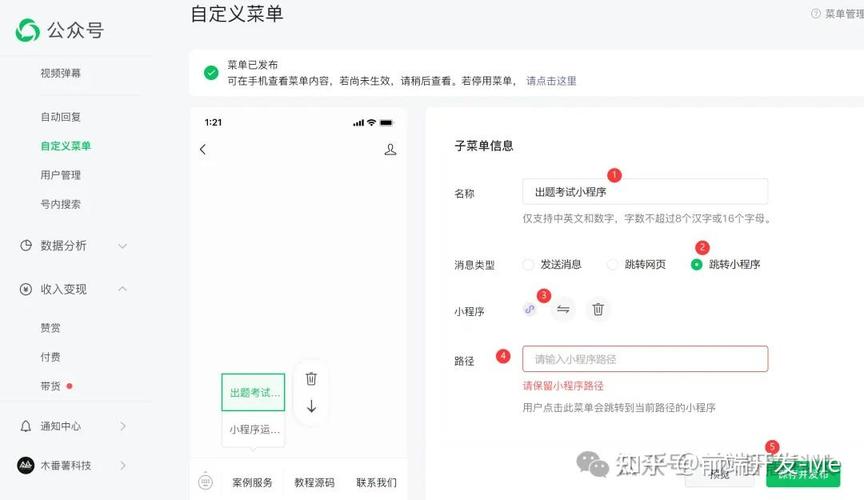
Task: Click the profile icon in phone preview
Action: 390,149
